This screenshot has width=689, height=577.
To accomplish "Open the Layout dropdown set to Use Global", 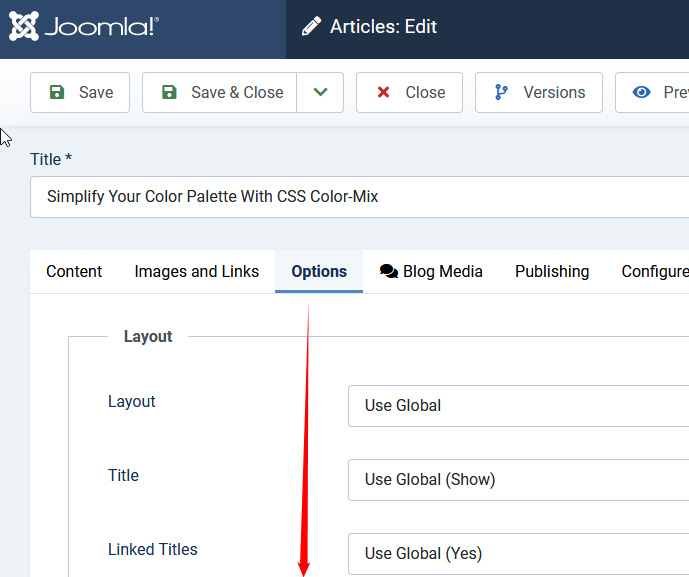I will [518, 405].
